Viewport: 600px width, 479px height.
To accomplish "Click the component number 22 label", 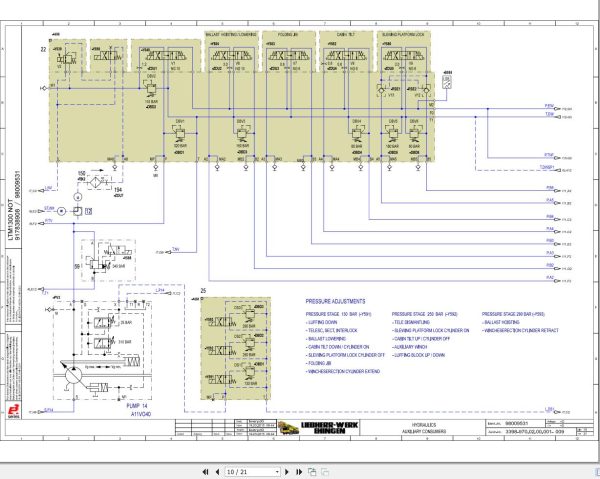I will point(44,49).
